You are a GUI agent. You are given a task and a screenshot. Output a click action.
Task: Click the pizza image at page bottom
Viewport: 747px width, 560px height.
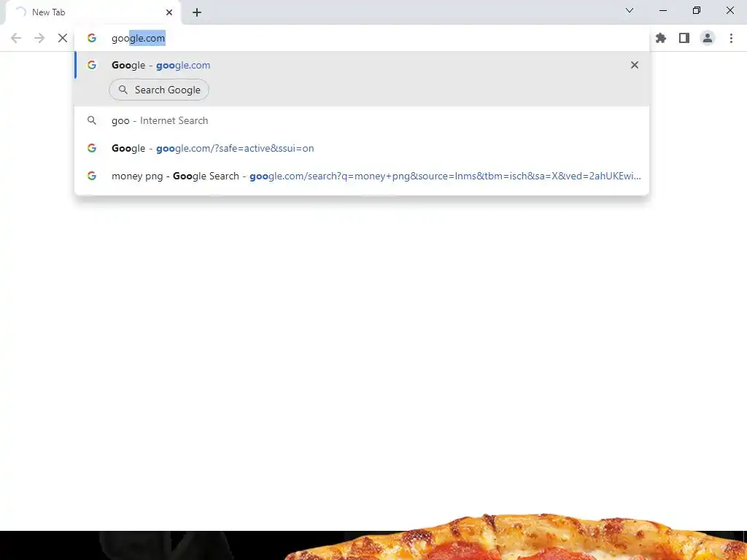coord(517,538)
